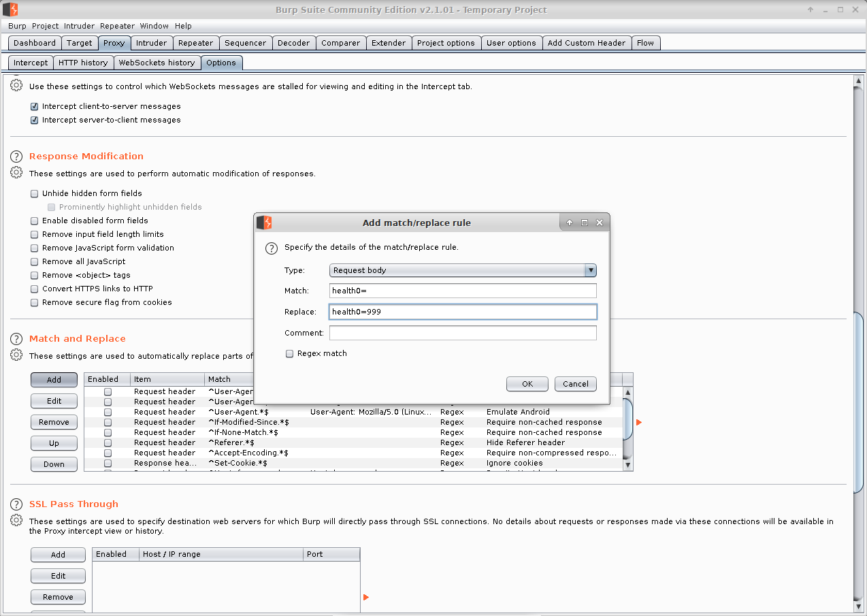Focus the Replace field containing health0=999
Image resolution: width=867 pixels, height=616 pixels.
[x=463, y=312]
